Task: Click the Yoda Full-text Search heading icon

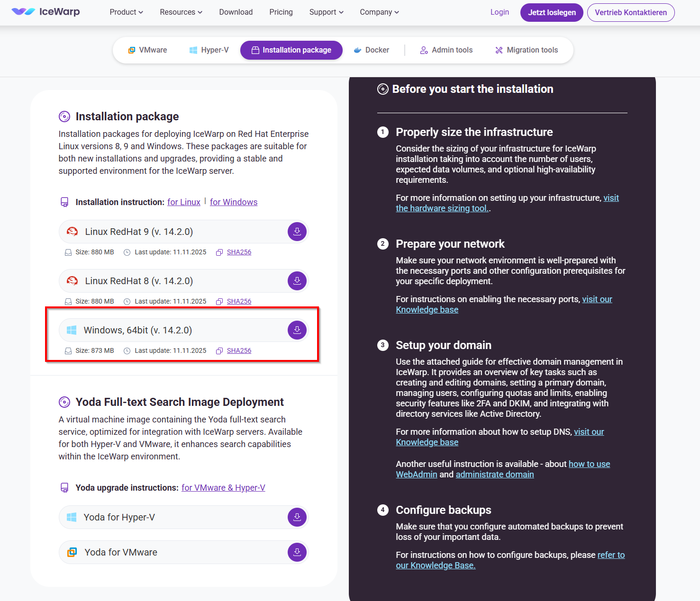Action: click(x=64, y=402)
